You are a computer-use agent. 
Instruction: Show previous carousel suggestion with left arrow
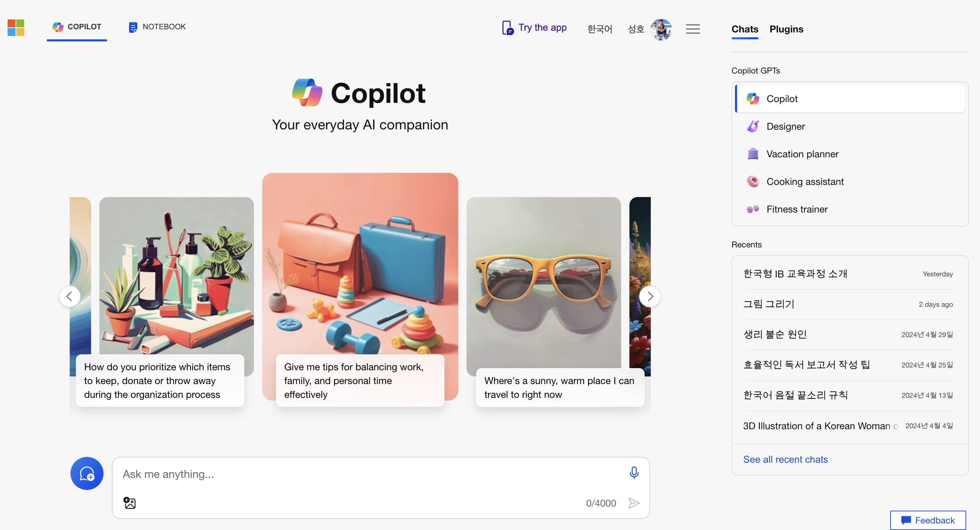tap(69, 296)
